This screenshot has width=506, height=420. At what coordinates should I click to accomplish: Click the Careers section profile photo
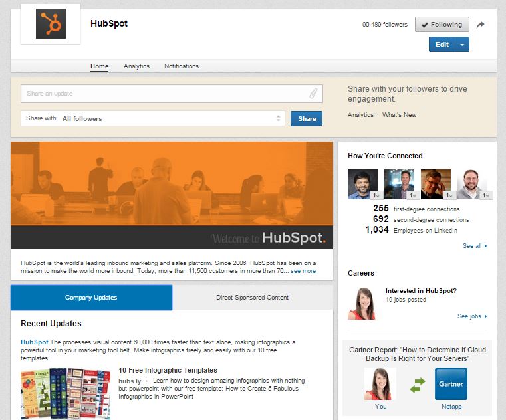point(362,304)
